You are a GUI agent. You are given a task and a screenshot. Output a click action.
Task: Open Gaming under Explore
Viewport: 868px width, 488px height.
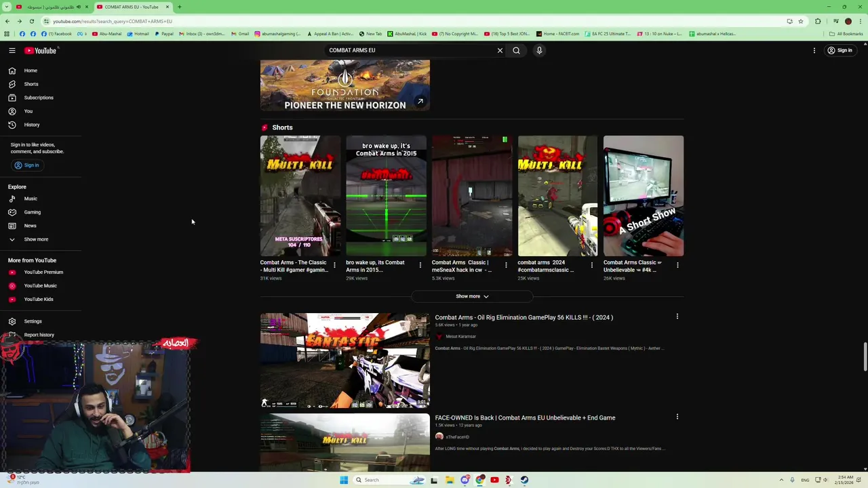pos(32,212)
